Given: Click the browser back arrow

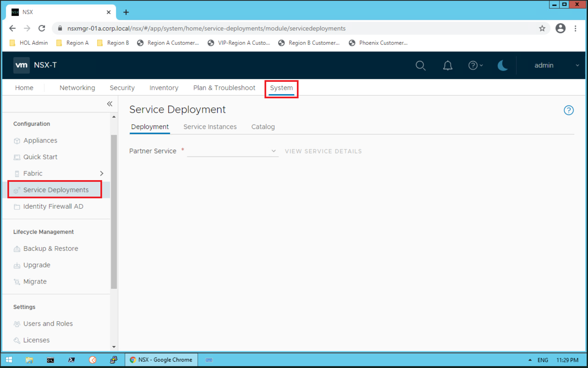Looking at the screenshot, I should 12,28.
